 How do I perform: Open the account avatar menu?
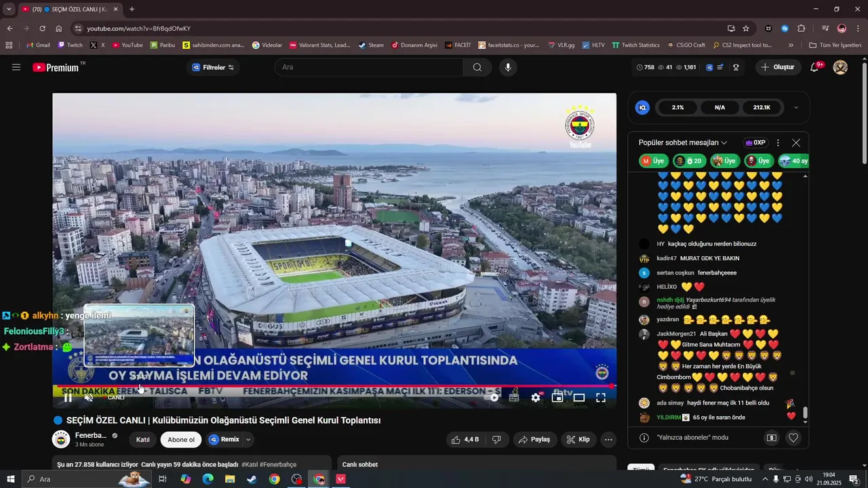coord(840,67)
